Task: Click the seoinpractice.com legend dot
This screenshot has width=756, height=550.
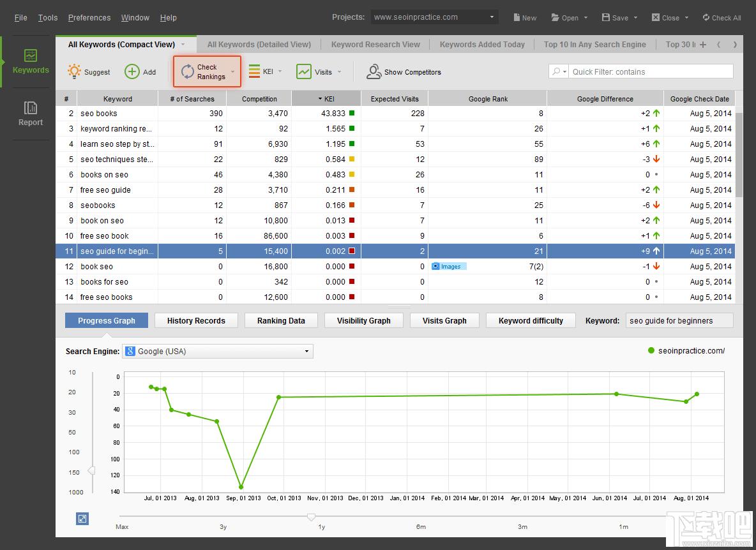Action: 651,351
